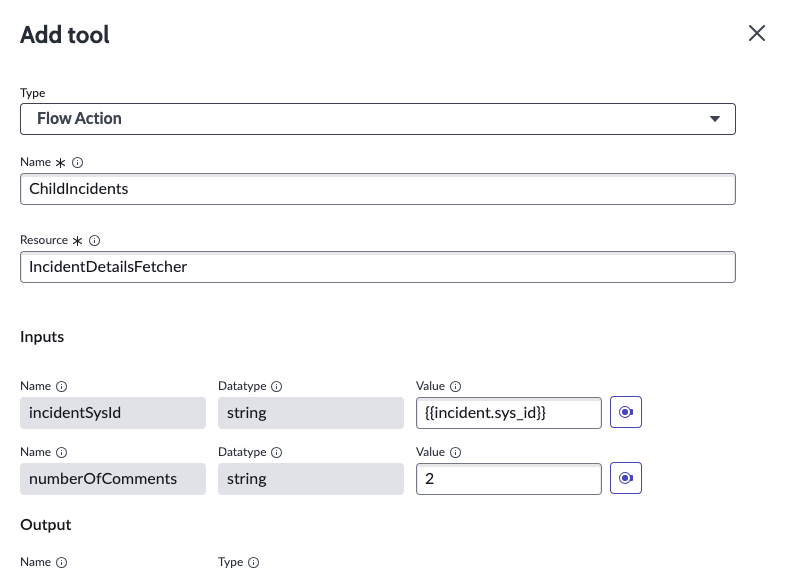This screenshot has height=585, width=790.
Task: Click info icon next to numberOfComments Name label
Action: pyautogui.click(x=61, y=452)
